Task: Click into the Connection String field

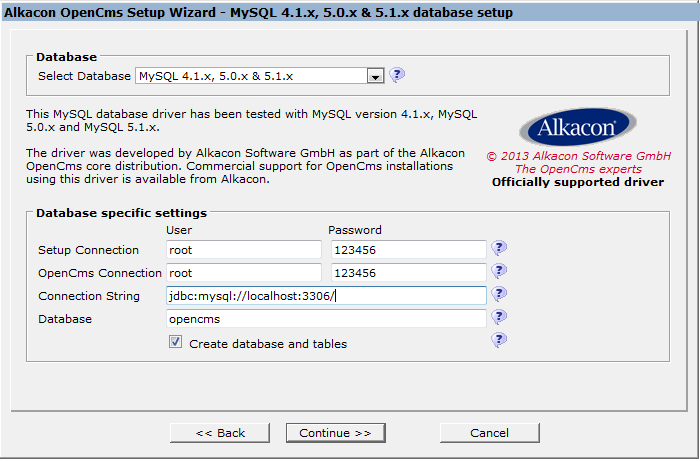Action: (x=326, y=296)
